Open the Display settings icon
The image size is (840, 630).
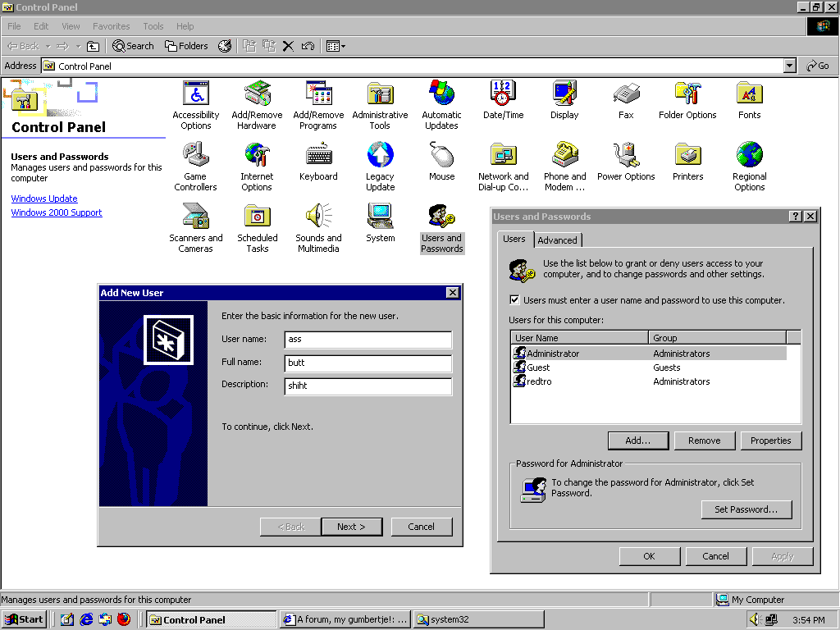[x=564, y=94]
